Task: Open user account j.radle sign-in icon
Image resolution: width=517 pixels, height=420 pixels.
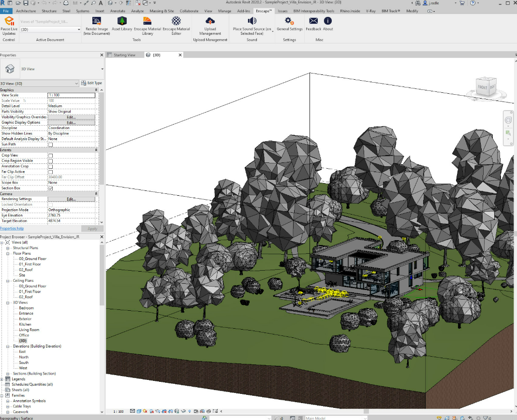Action: (x=425, y=3)
